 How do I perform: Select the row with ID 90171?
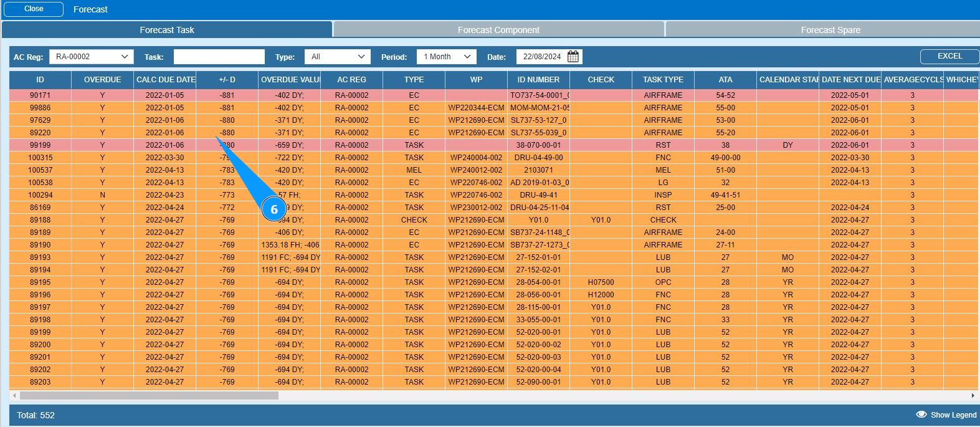(x=40, y=95)
